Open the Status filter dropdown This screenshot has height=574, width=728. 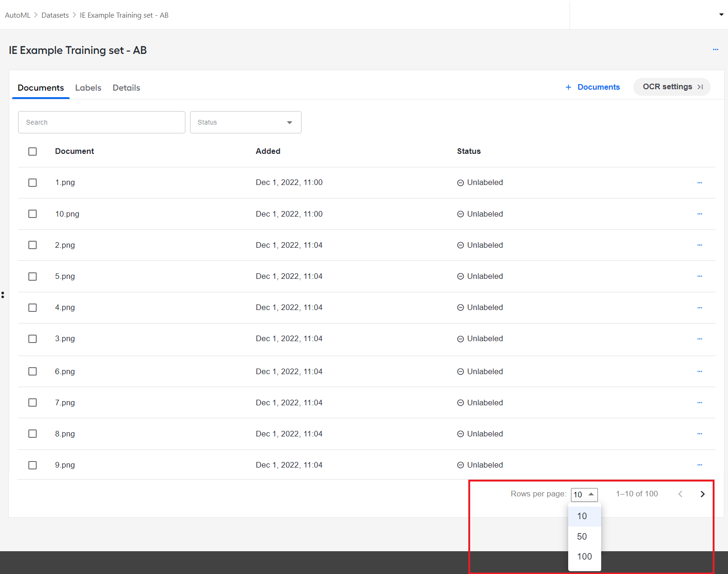246,122
